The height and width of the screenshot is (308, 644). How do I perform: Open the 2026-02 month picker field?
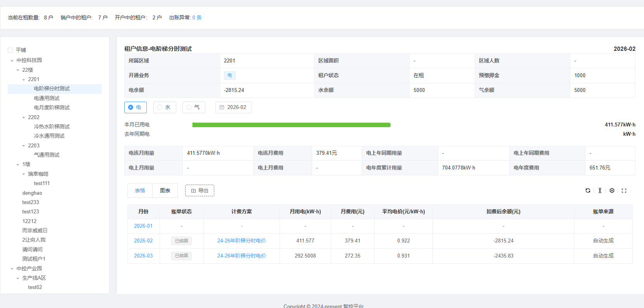pos(234,107)
